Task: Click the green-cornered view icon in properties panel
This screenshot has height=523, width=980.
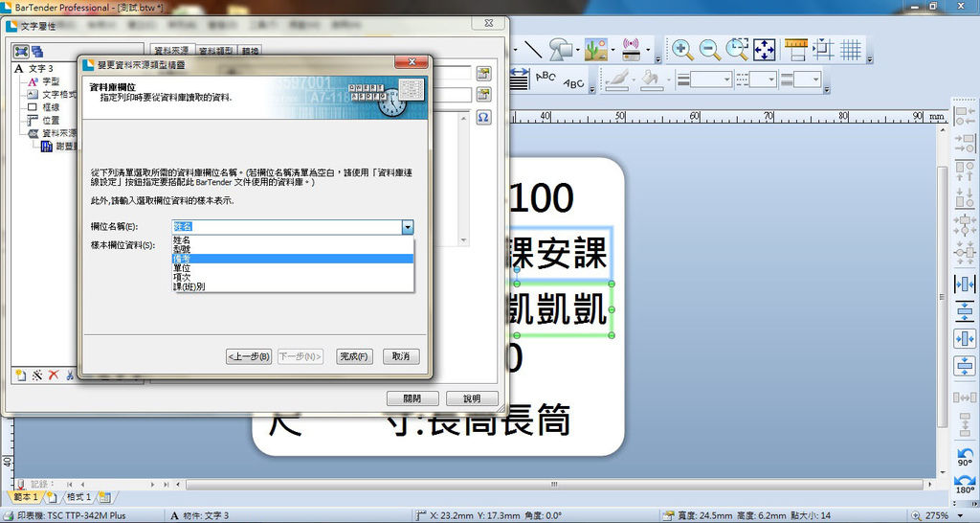Action: (21, 52)
